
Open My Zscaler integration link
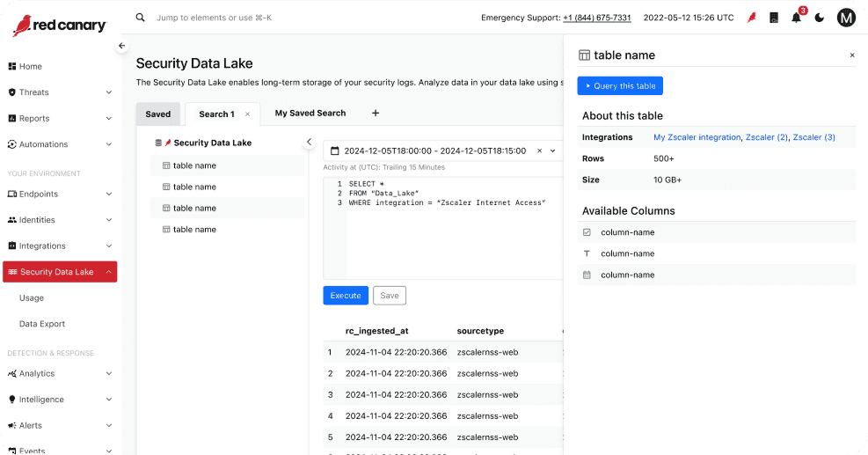coord(697,137)
